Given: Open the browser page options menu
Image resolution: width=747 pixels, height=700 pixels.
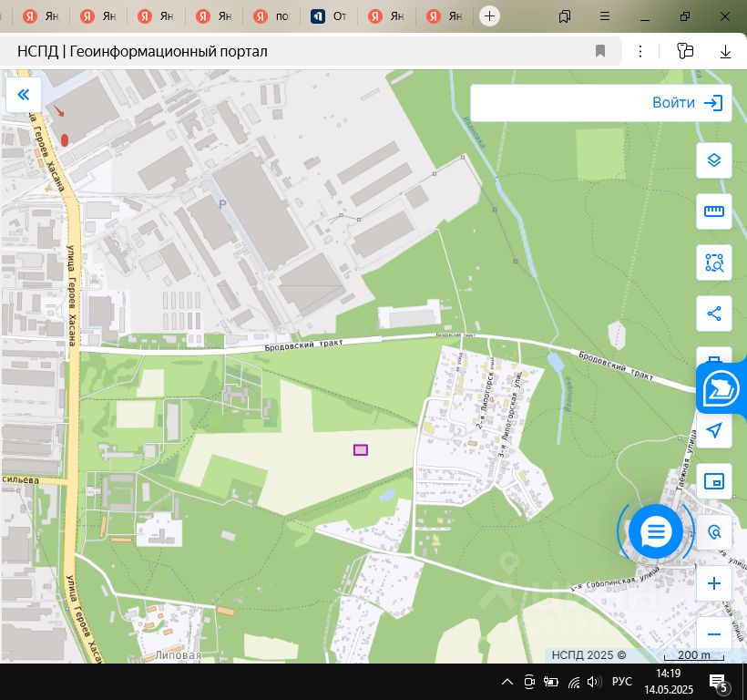Looking at the screenshot, I should click(x=640, y=51).
